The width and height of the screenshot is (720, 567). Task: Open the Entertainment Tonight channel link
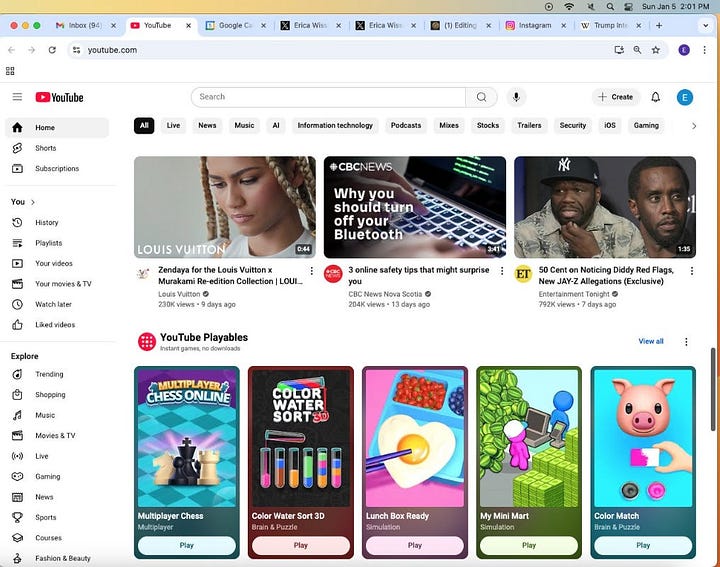click(x=574, y=294)
